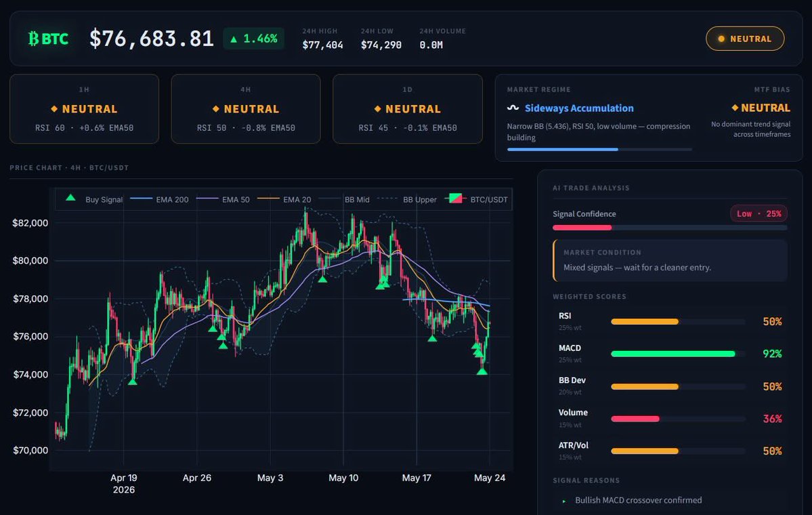812x515 pixels.
Task: Click the green 1.46% change badge
Action: pos(254,39)
